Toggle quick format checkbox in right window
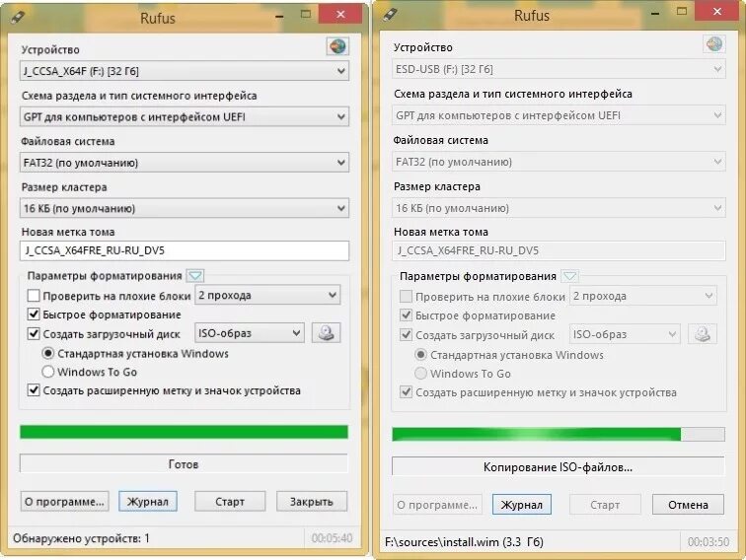This screenshot has width=746, height=560. [406, 315]
